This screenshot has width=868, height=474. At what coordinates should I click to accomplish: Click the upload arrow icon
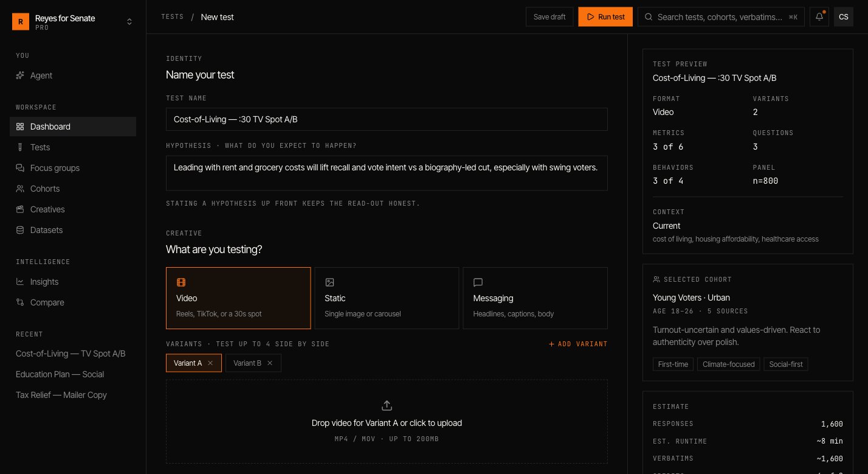coord(387,405)
